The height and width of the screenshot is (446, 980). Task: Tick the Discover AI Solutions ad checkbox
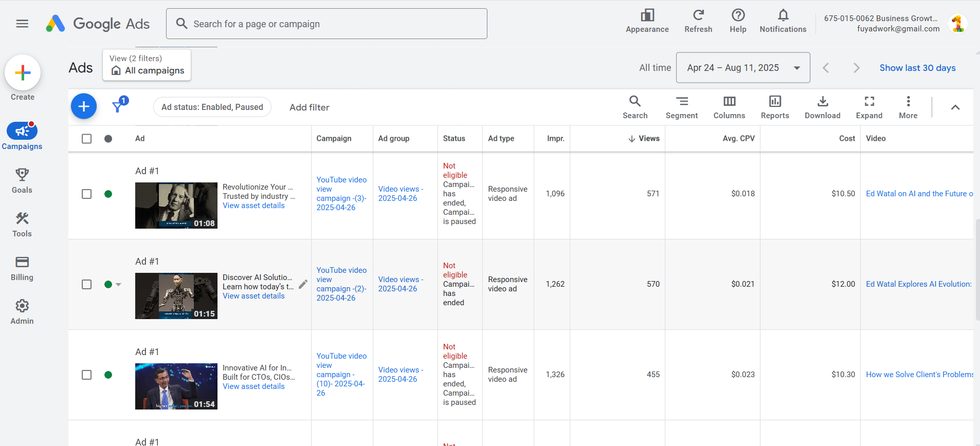coord(87,285)
